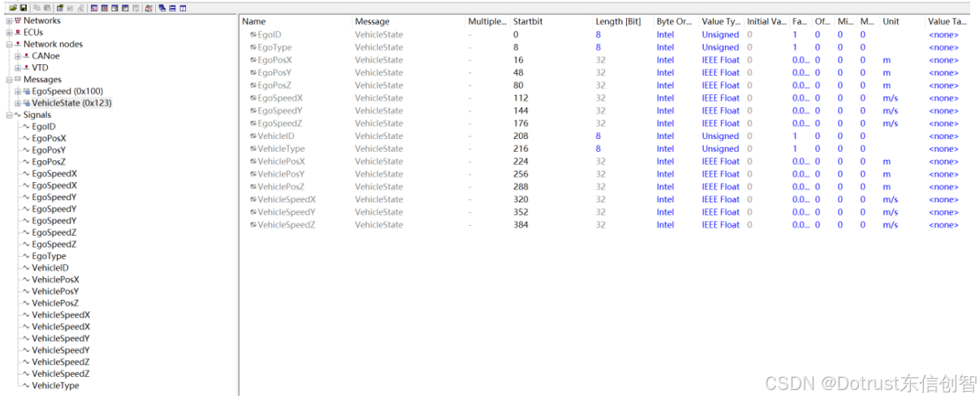
Task: Select the VTD node label
Action: [40, 67]
